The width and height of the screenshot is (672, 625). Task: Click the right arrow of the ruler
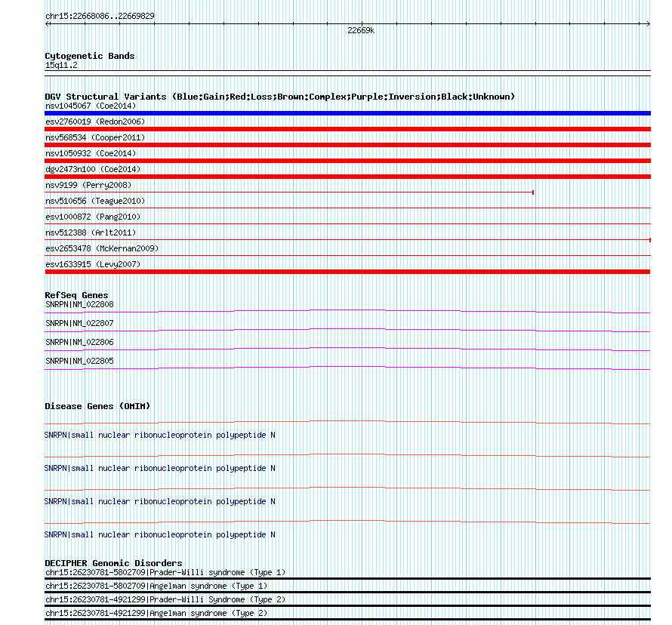tap(648, 24)
